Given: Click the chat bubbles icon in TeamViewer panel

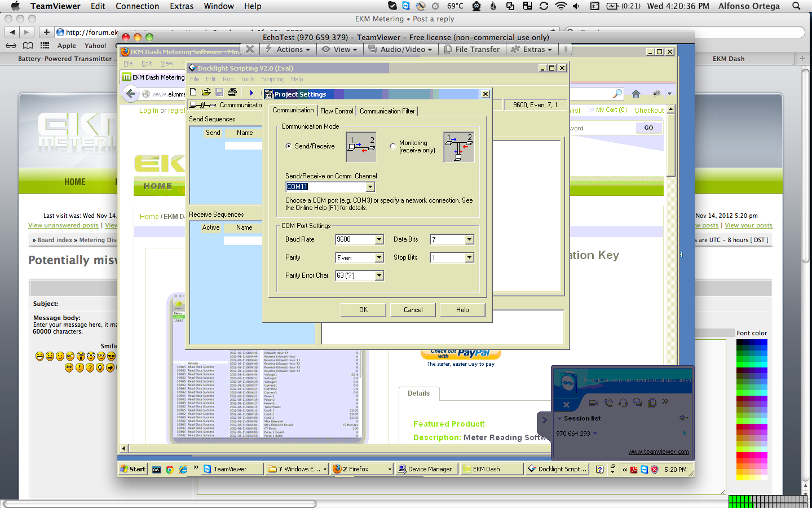Looking at the screenshot, I should pos(638,402).
